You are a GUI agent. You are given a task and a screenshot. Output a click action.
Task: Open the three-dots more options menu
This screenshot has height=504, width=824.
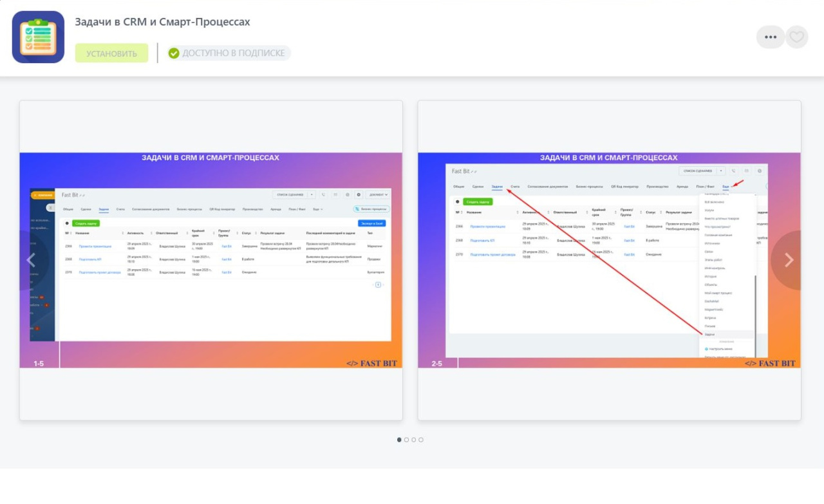[x=770, y=37]
